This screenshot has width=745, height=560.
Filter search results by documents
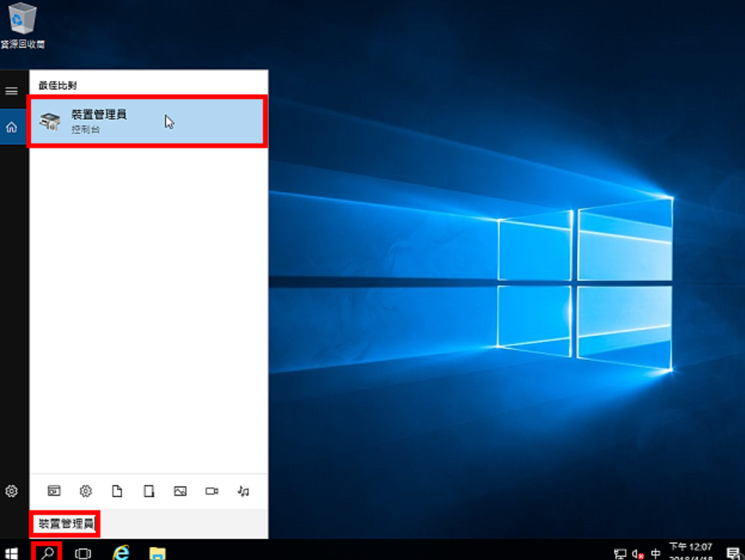[117, 491]
